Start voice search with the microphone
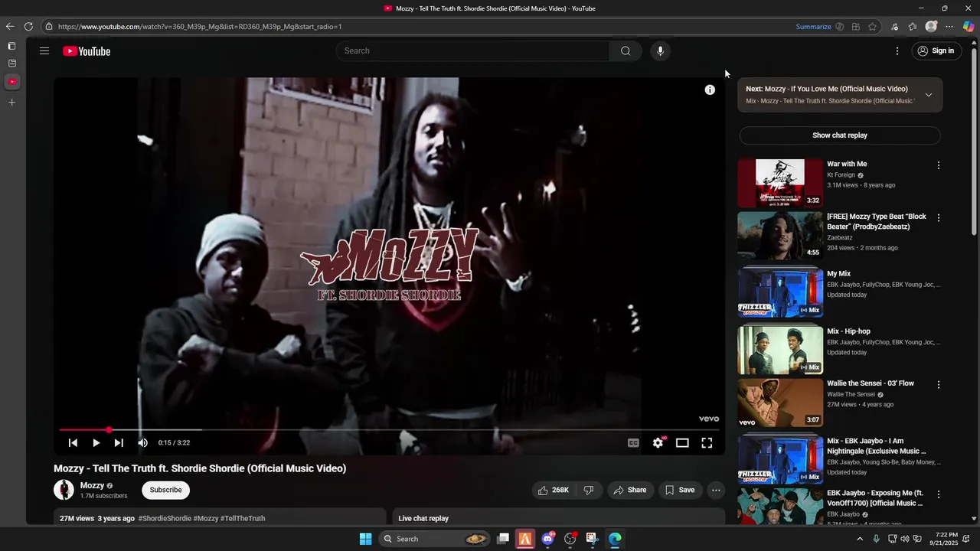 (660, 51)
